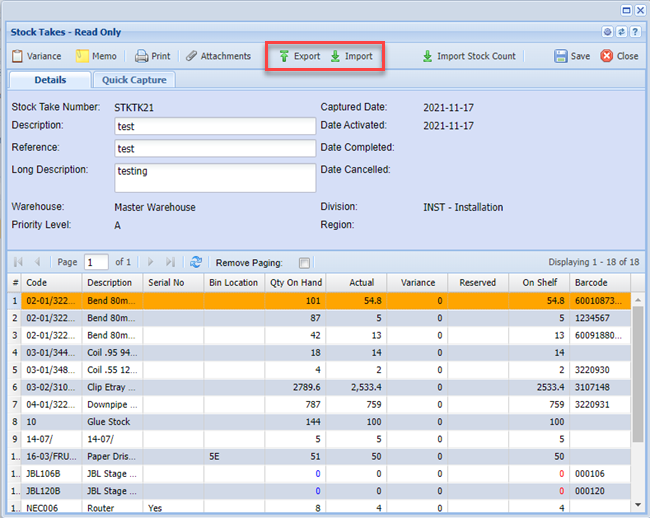
Task: Enable the Remove Paging checkbox
Action: 304,263
